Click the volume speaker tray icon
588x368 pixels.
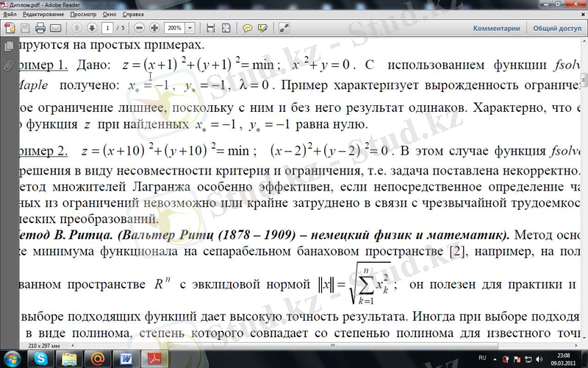click(539, 359)
